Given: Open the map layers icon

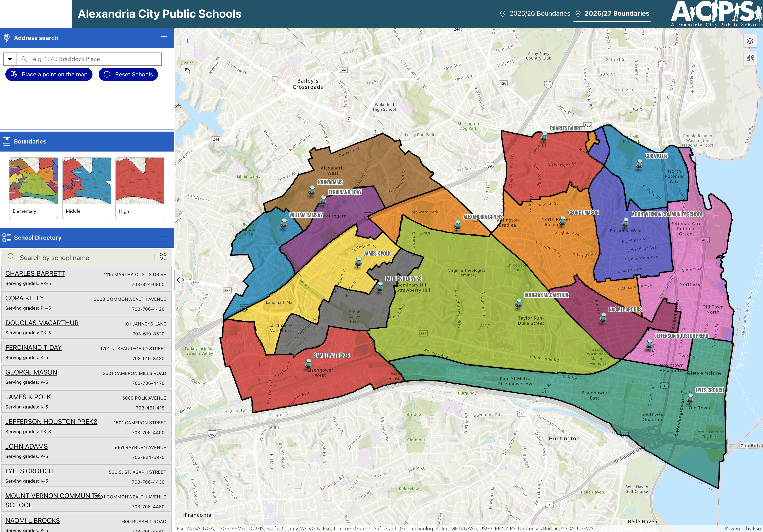Looking at the screenshot, I should tap(750, 41).
